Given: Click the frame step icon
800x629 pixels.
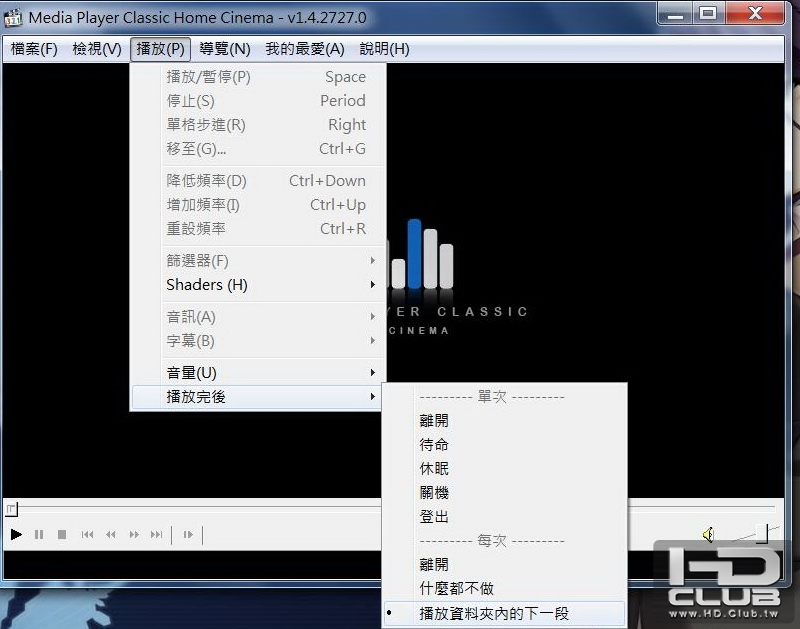Looking at the screenshot, I should [188, 535].
